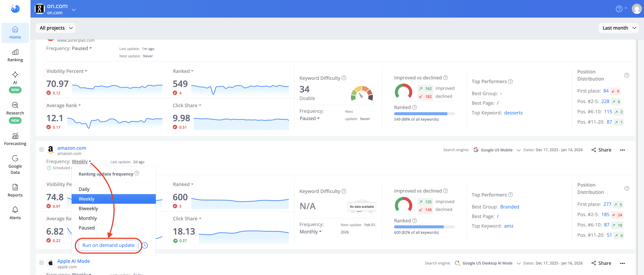Select Biweekly update frequency option
The width and height of the screenshot is (644, 275).
click(88, 208)
